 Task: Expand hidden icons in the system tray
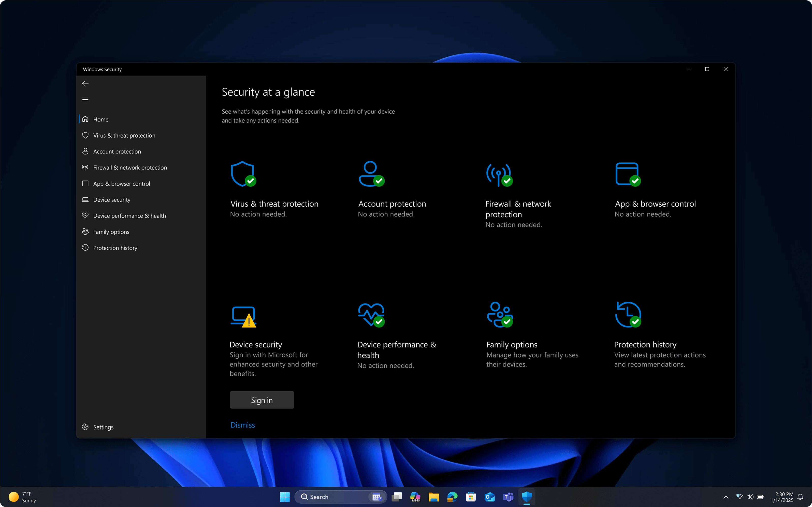click(726, 497)
